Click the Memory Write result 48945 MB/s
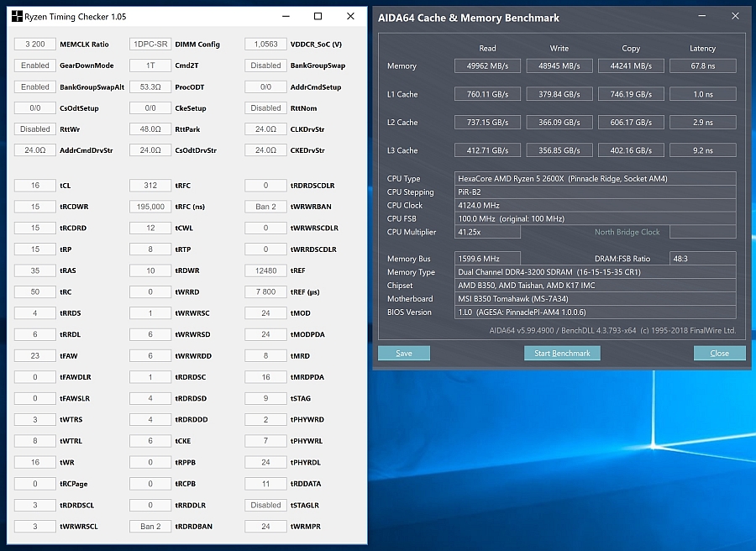The height and width of the screenshot is (551, 756). click(x=559, y=66)
